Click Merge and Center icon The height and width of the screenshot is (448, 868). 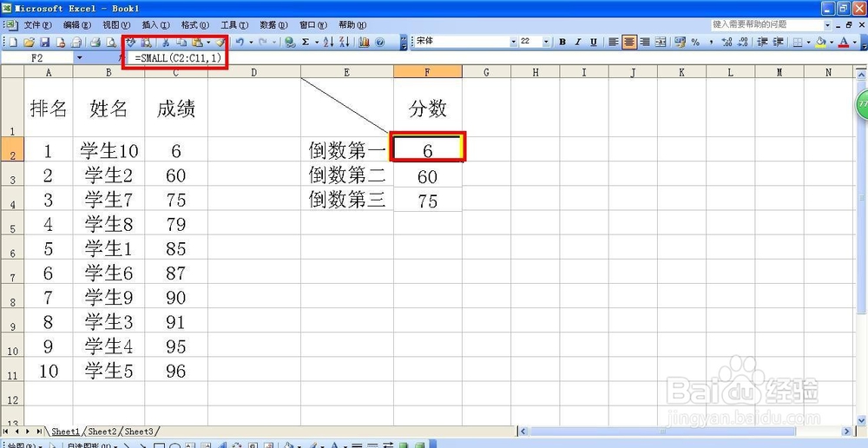coord(661,42)
